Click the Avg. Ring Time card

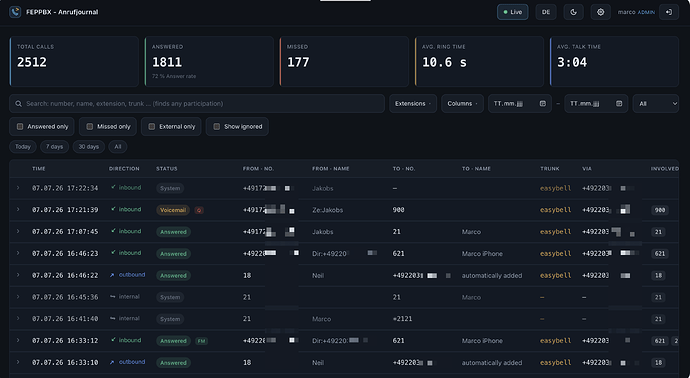coord(479,62)
